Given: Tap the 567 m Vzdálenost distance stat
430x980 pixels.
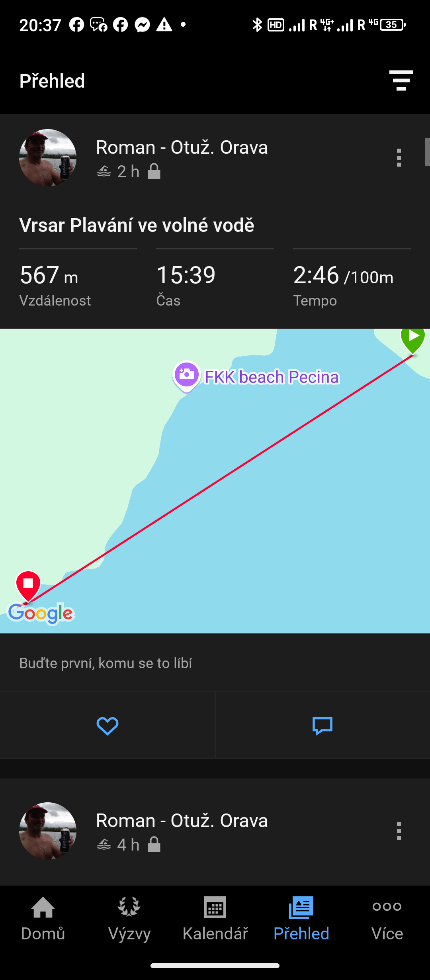Looking at the screenshot, I should point(55,285).
